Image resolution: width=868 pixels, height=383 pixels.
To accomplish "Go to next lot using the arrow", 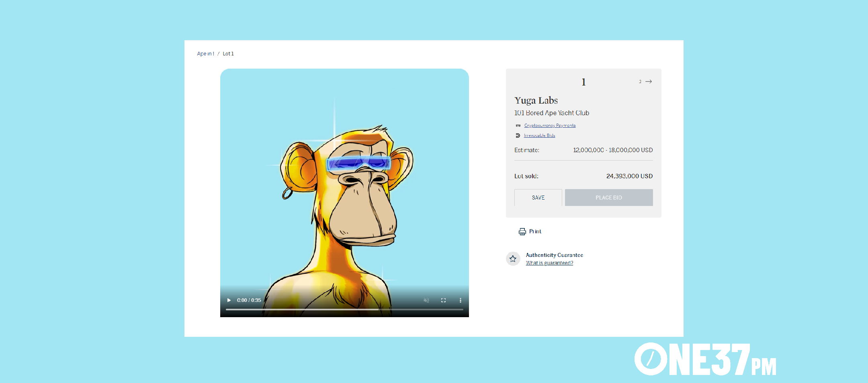I will pos(648,81).
